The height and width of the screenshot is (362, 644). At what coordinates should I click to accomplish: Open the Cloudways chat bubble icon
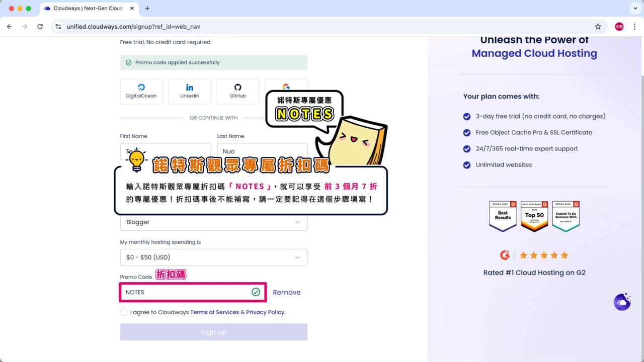tap(622, 302)
